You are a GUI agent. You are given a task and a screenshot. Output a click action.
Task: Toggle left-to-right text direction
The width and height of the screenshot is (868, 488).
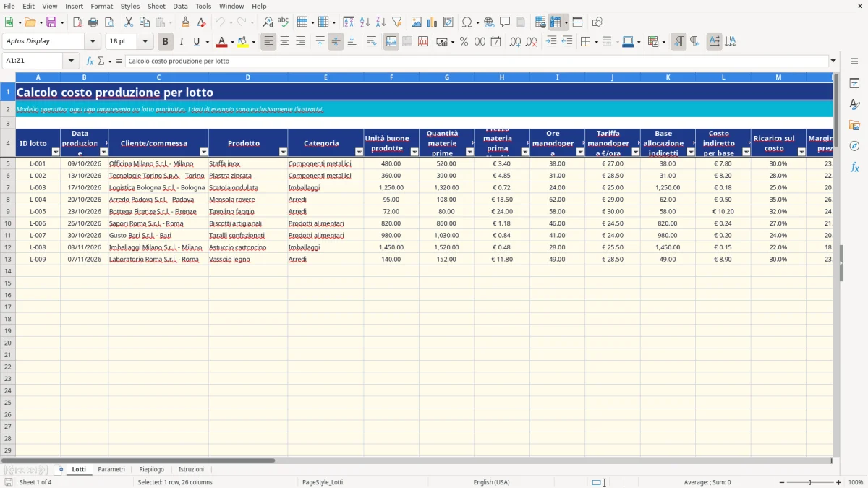678,42
